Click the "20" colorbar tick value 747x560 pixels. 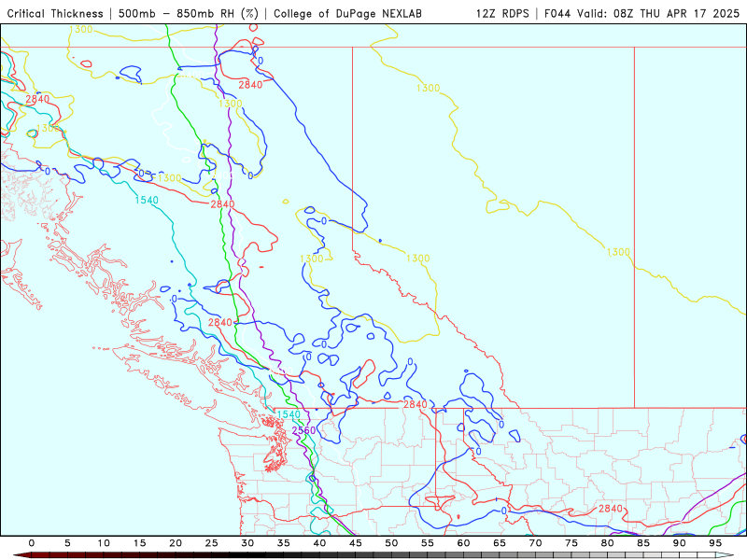(x=176, y=543)
